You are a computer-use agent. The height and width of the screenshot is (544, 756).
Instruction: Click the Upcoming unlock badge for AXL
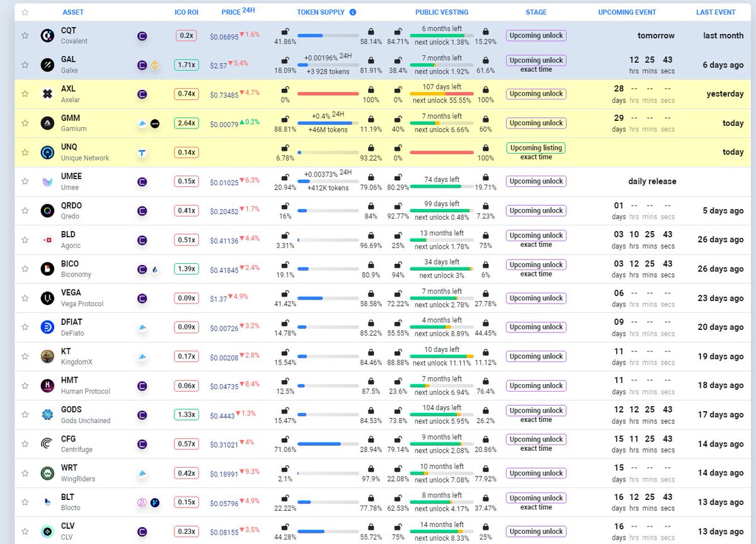click(x=536, y=94)
